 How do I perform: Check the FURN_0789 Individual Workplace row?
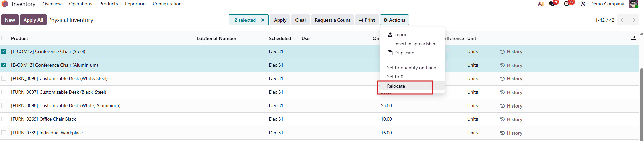tap(4, 133)
